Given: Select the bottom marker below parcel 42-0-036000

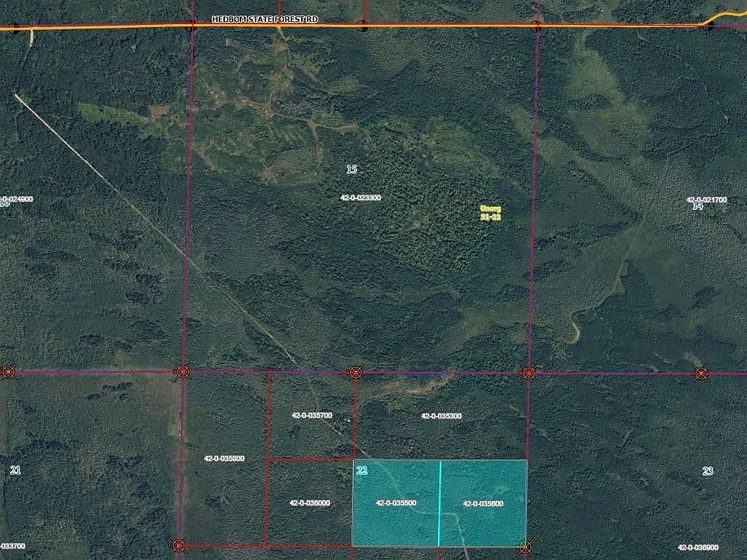Looking at the screenshot, I should [181, 544].
